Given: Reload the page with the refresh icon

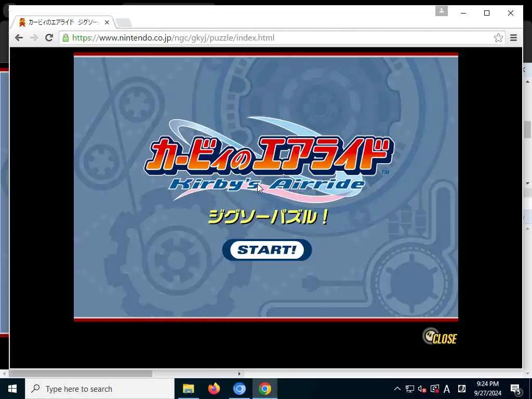Looking at the screenshot, I should (49, 37).
